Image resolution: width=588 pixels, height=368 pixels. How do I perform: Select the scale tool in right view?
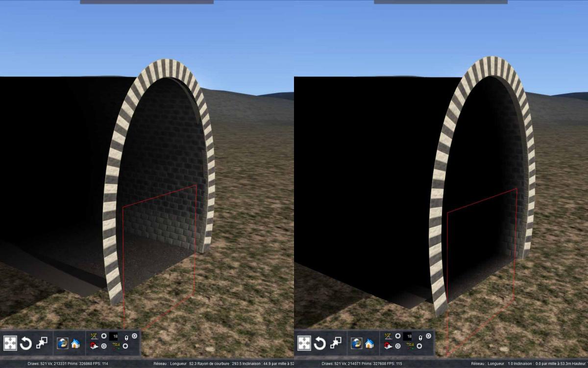[336, 342]
